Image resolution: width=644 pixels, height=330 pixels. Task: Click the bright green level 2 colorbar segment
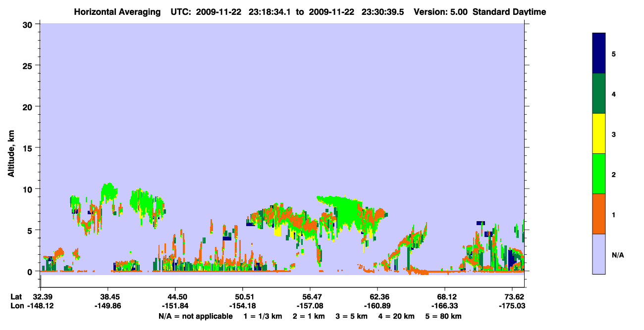click(x=599, y=173)
